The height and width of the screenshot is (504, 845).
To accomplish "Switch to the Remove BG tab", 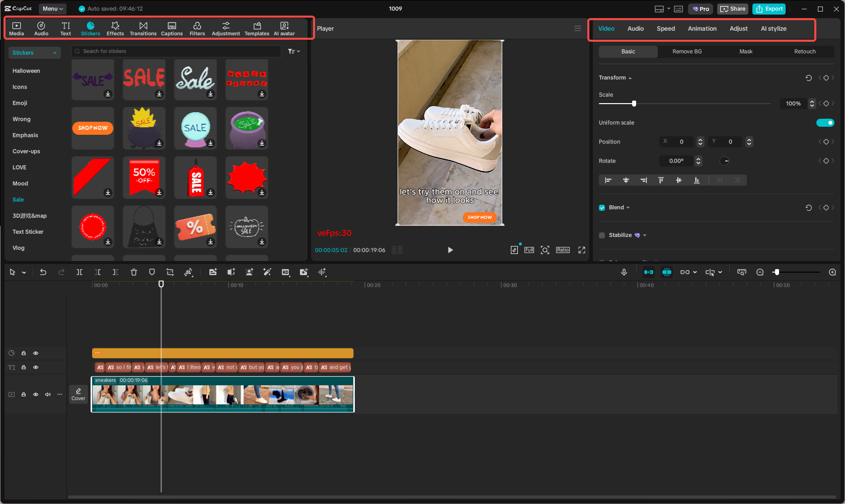I will tap(687, 51).
